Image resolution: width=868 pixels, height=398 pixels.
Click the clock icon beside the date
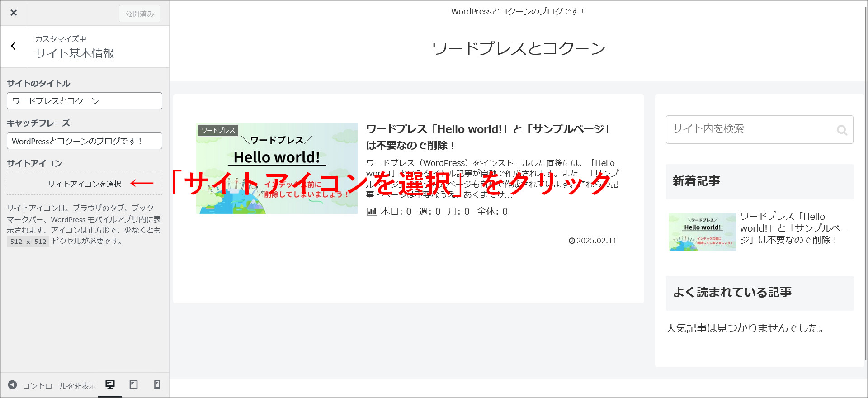click(x=572, y=241)
